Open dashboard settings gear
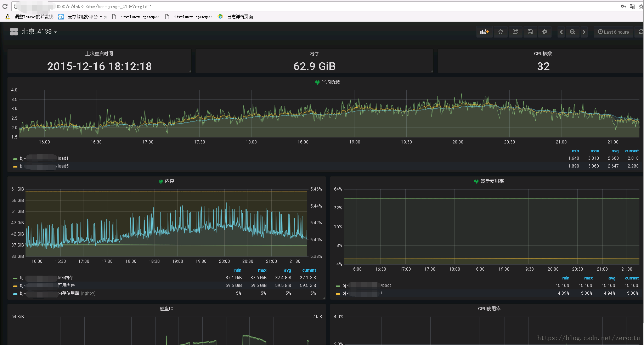 pyautogui.click(x=545, y=32)
